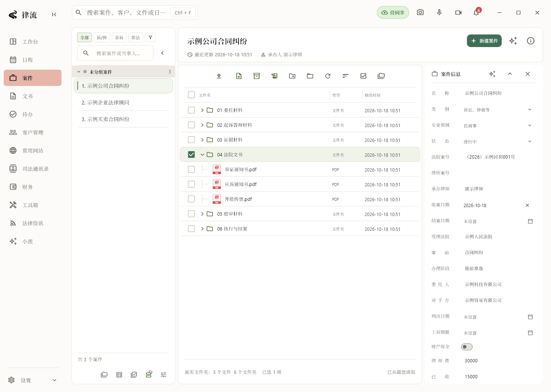
Task: Activate the microphone voice input icon
Action: (x=439, y=13)
